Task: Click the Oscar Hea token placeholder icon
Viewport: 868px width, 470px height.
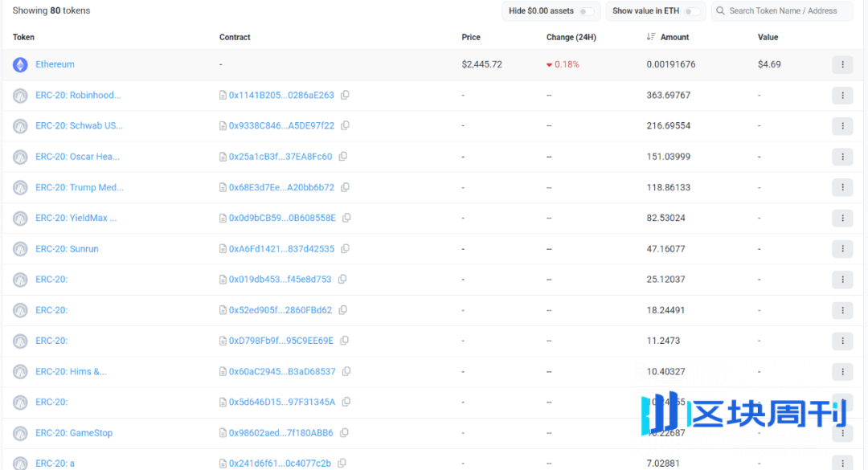Action: click(x=20, y=157)
